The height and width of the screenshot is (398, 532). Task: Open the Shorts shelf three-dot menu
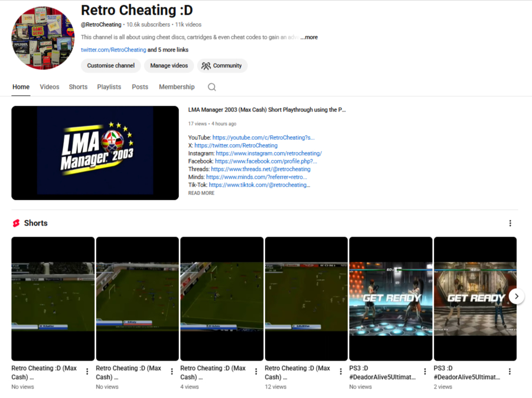[x=510, y=223]
